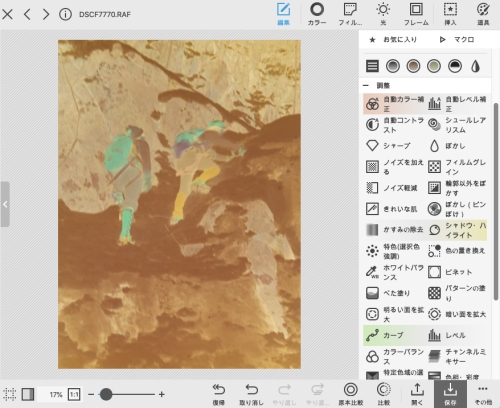The height and width of the screenshot is (408, 500).
Task: Open the フレーム tab
Action: point(416,14)
